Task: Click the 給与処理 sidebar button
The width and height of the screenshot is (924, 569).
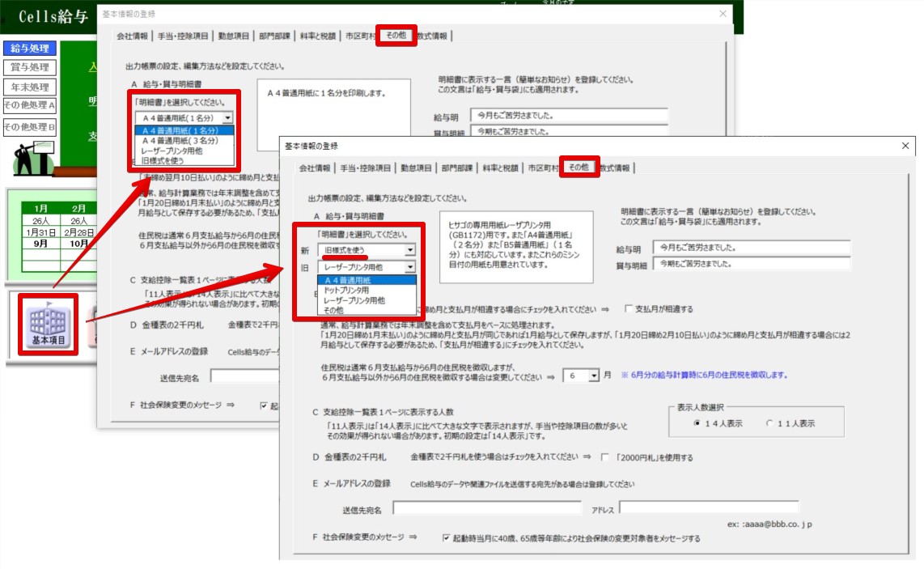Action: [29, 48]
